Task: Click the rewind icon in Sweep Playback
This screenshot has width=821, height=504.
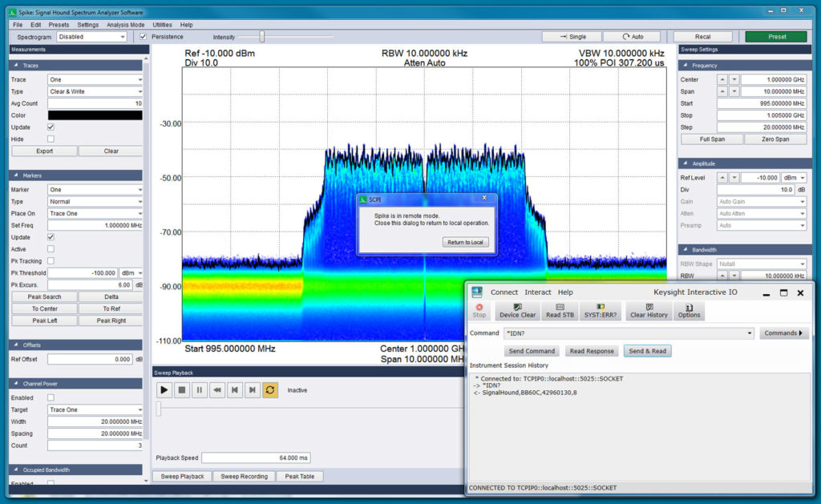Action: click(218, 389)
